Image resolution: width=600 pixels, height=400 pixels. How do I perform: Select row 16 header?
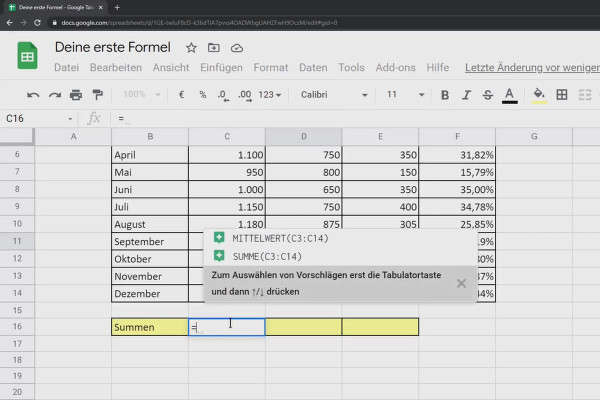(x=17, y=327)
